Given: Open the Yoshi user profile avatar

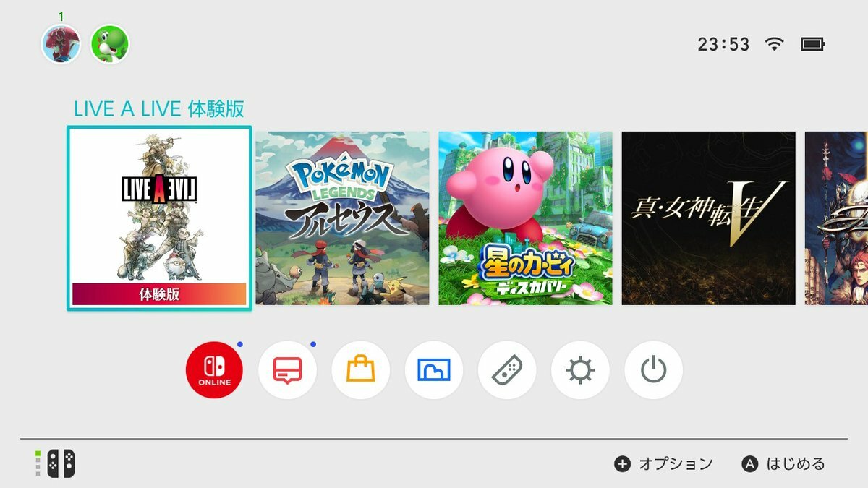Looking at the screenshot, I should [x=110, y=44].
